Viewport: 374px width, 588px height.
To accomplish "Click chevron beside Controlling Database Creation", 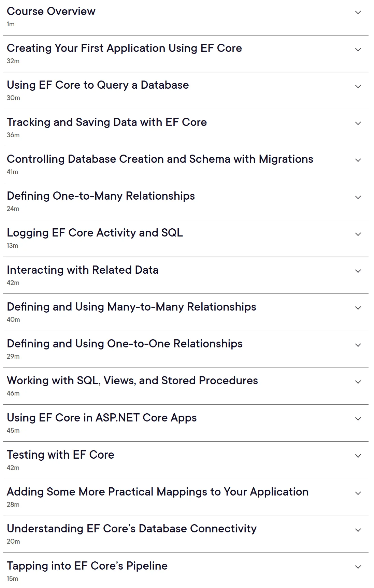I will 358,160.
